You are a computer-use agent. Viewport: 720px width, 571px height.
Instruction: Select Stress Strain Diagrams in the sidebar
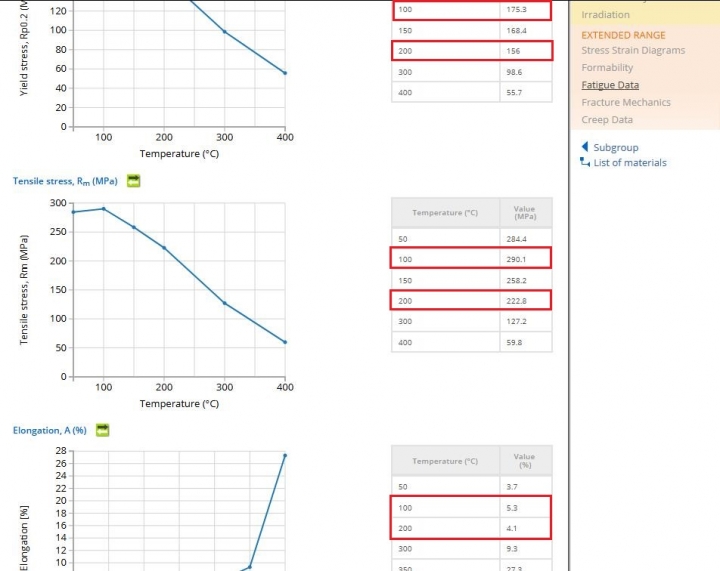[633, 50]
